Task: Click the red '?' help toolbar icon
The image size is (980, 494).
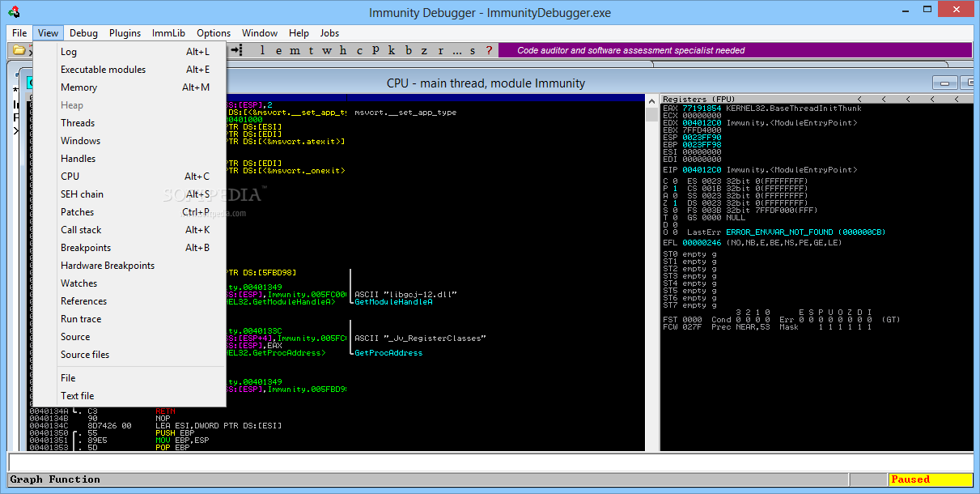Action: 489,50
